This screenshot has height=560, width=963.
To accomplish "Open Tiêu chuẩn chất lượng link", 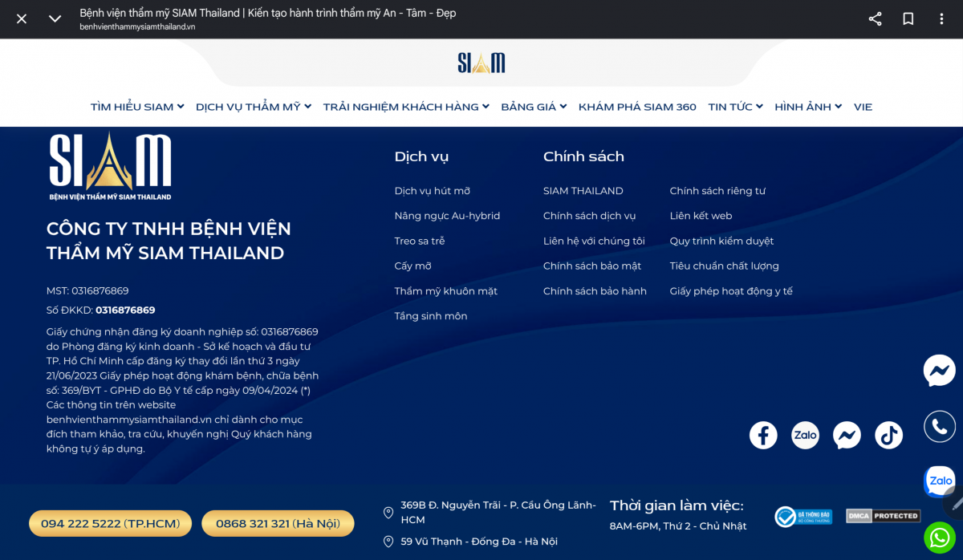I will pyautogui.click(x=725, y=266).
